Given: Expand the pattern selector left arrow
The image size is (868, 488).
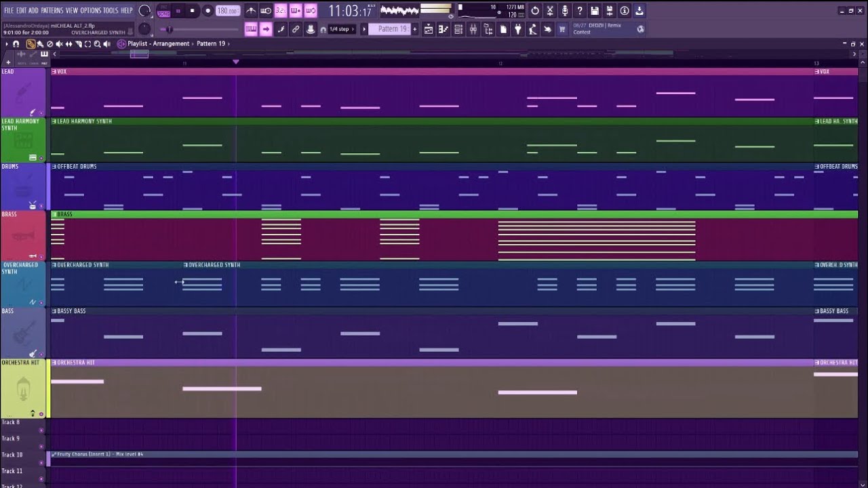Looking at the screenshot, I should coord(363,29).
